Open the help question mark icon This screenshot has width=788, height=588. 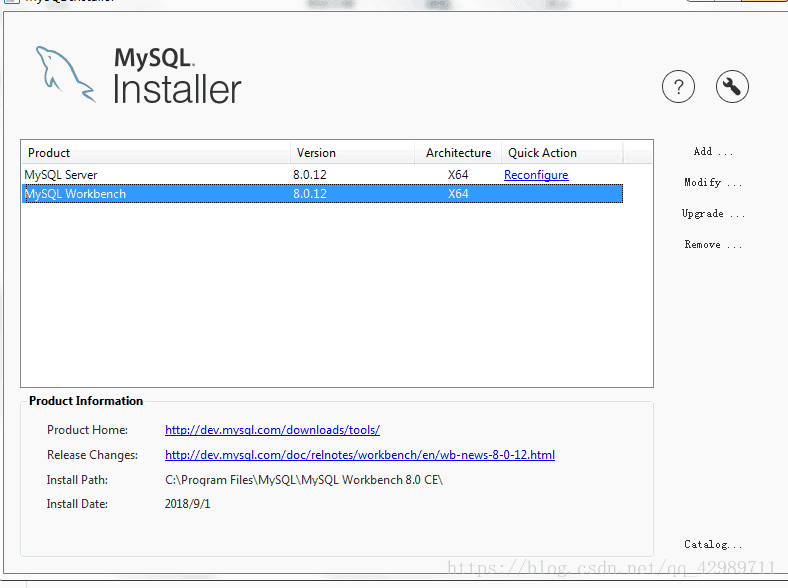click(678, 87)
